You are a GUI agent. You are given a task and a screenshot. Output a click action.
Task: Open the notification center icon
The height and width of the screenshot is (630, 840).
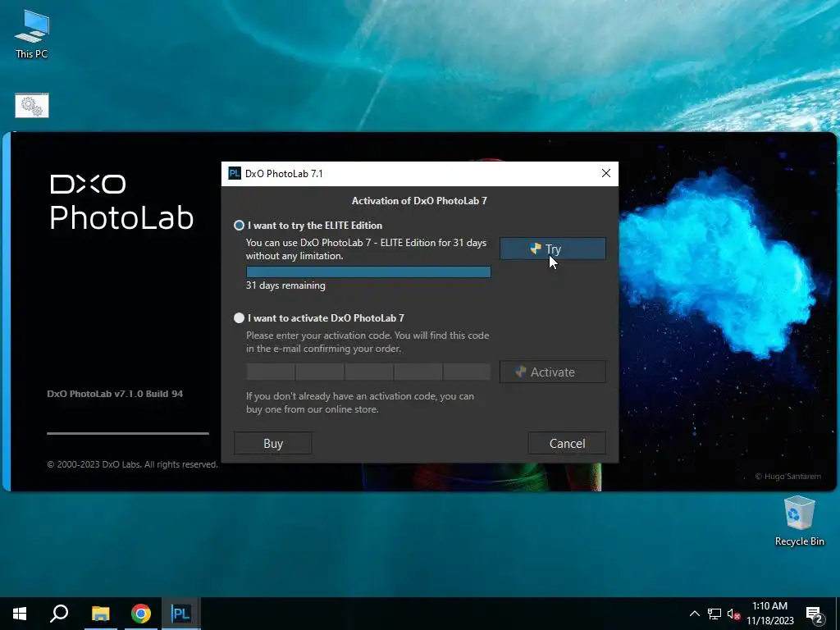tap(815, 614)
